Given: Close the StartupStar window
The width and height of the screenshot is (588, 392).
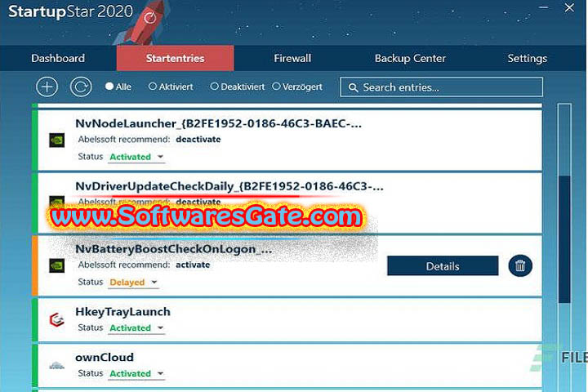Looking at the screenshot, I should 569,7.
